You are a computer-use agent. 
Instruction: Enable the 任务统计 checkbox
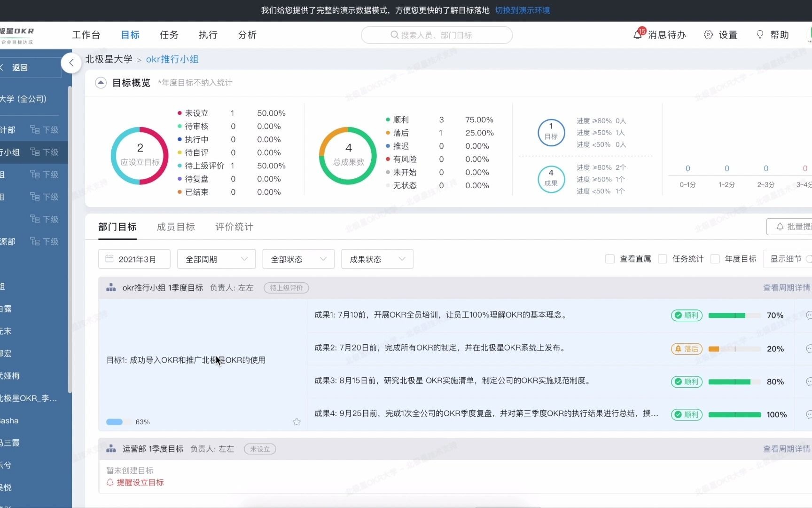[663, 259]
